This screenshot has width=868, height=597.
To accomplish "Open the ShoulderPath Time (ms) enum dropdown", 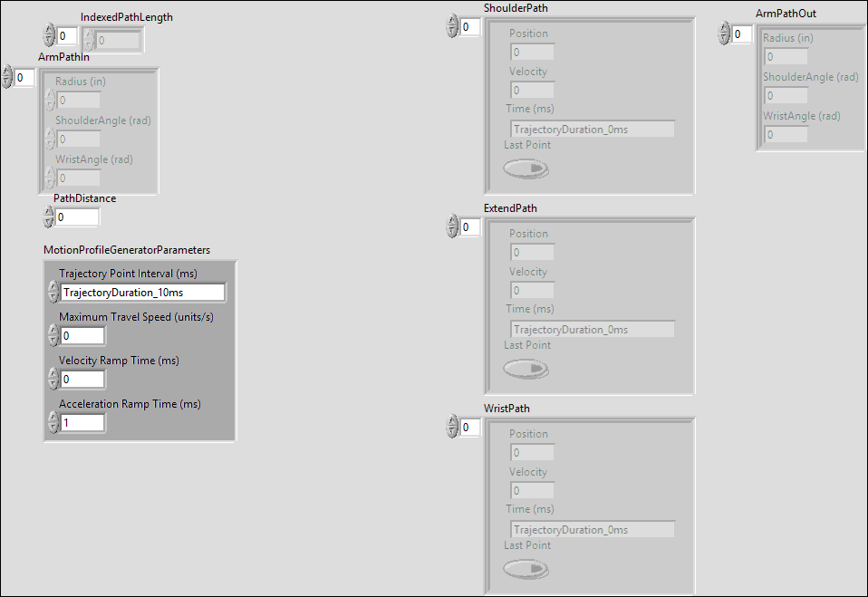I will click(593, 130).
